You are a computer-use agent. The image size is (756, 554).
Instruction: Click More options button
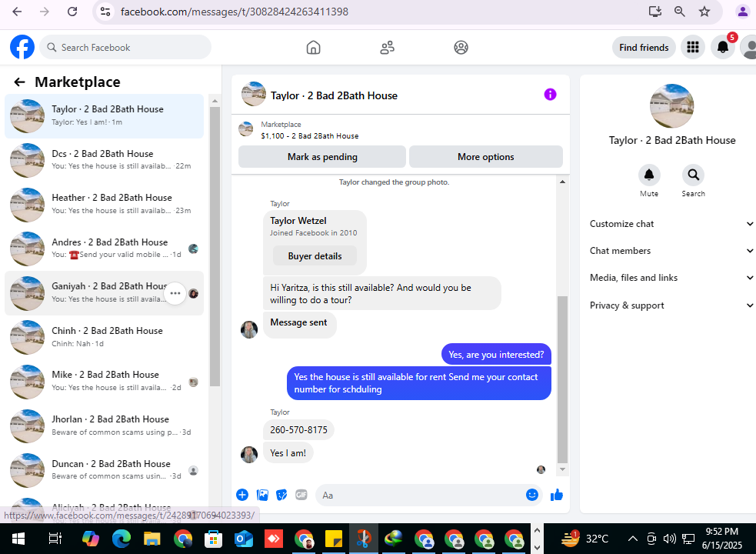pyautogui.click(x=485, y=157)
